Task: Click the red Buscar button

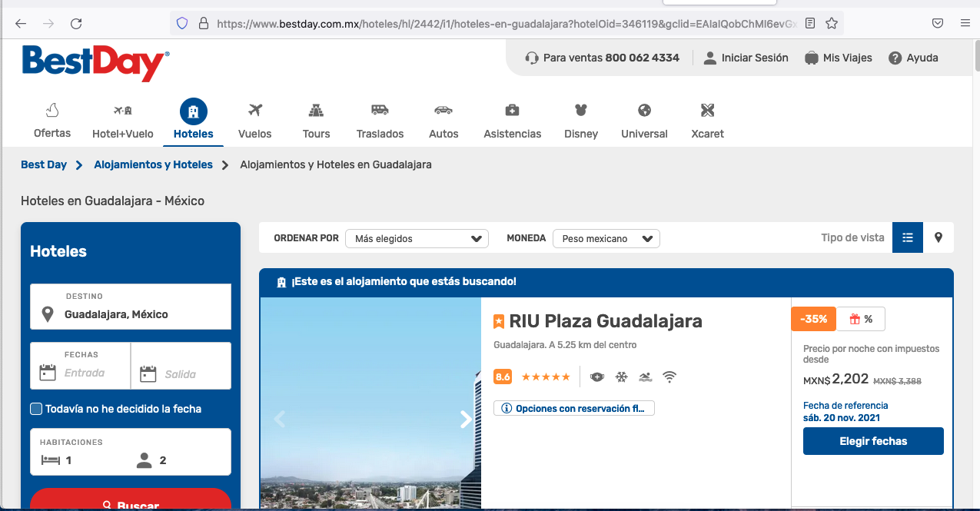Action: click(131, 500)
